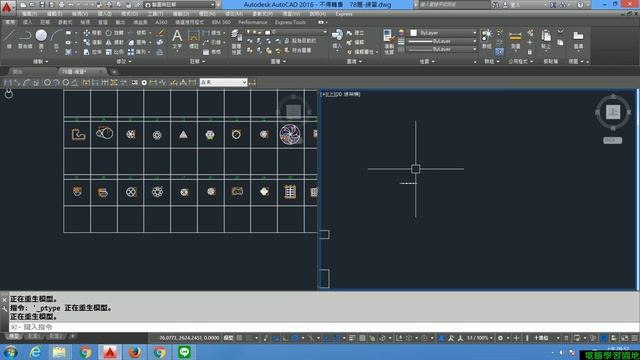Click the left viewport's view cube
This screenshot has height=360, width=640.
[x=293, y=111]
